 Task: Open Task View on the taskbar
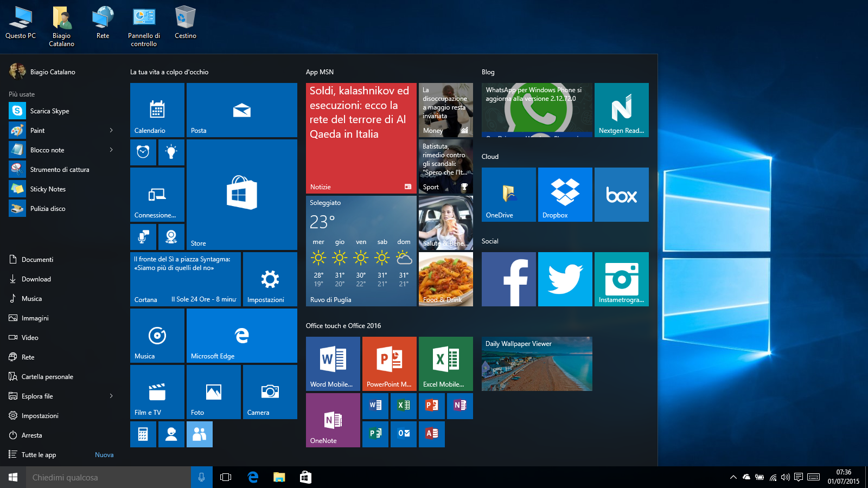tap(226, 477)
